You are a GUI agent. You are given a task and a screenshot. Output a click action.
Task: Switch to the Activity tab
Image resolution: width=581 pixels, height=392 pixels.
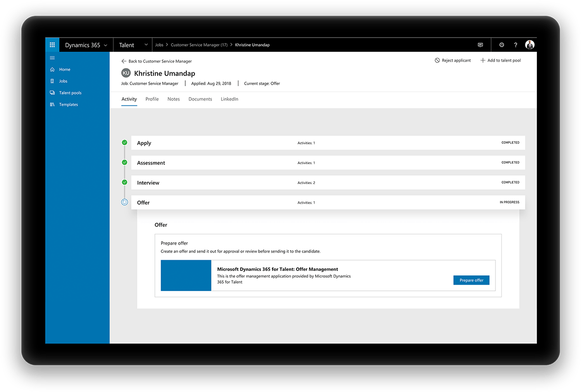[129, 99]
